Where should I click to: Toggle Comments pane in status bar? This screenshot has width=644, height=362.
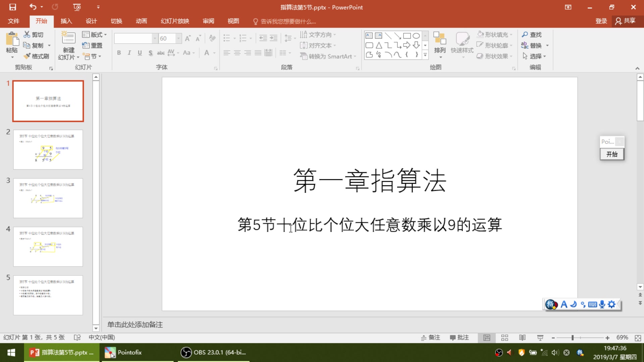459,338
